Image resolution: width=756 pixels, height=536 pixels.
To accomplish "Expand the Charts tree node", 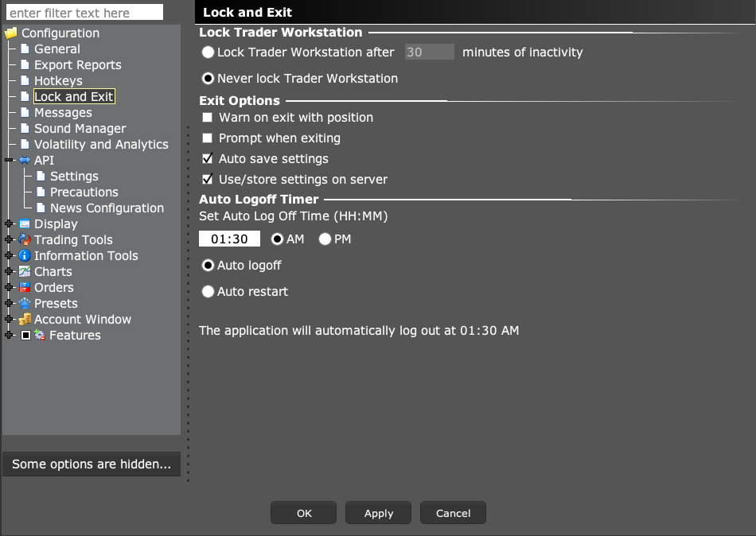I will pos(9,271).
